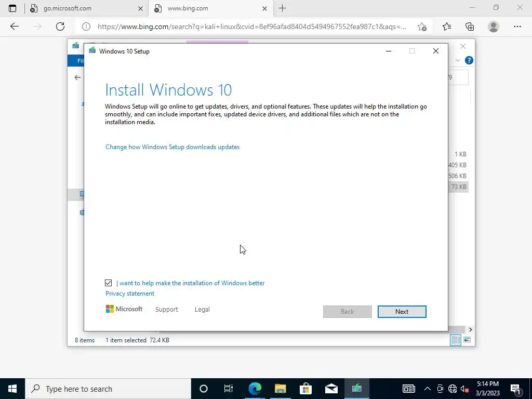
Task: Refresh the Bing page in Edge
Action: [x=60, y=26]
